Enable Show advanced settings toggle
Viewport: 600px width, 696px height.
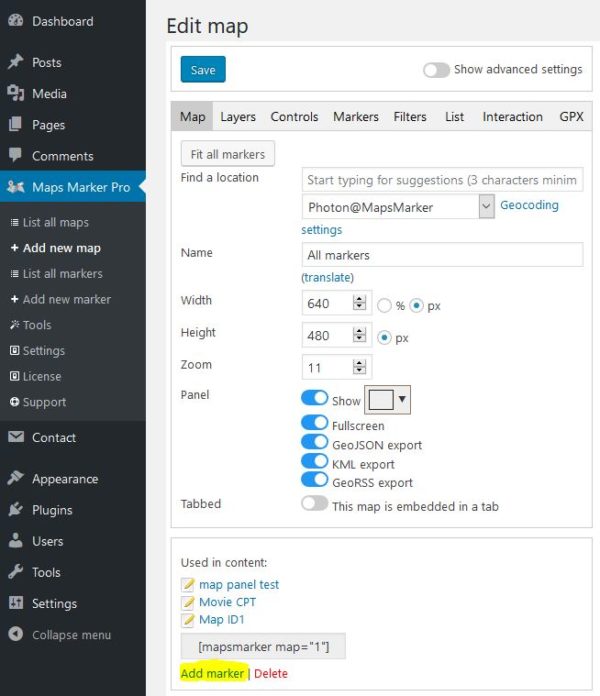point(436,70)
